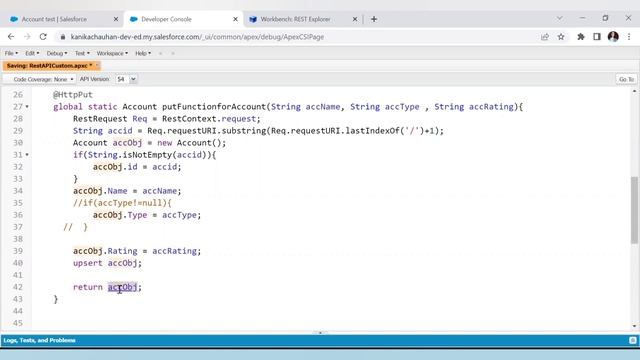Click the editor vertical scrollbar thumb
The width and height of the screenshot is (640, 360).
click(634, 210)
